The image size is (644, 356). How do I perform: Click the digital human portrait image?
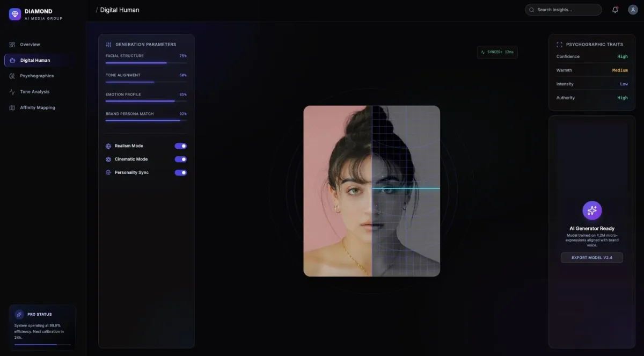point(371,191)
